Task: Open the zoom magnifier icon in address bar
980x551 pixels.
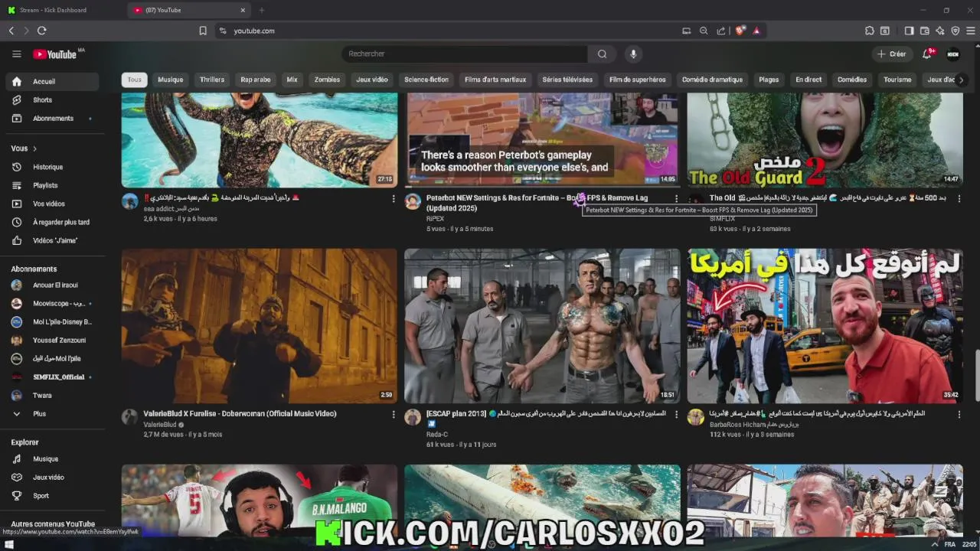Action: point(704,31)
